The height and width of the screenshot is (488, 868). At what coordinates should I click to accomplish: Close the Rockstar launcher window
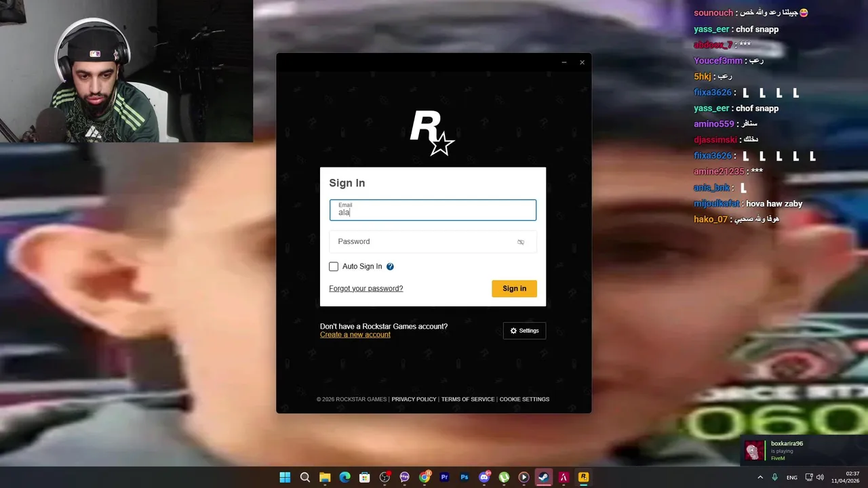(582, 62)
